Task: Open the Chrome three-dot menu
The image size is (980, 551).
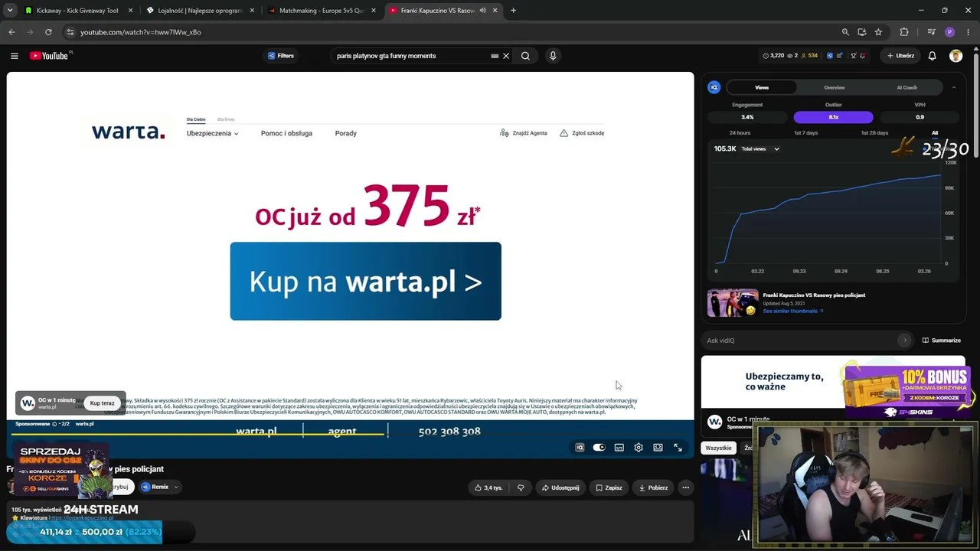Action: (969, 32)
